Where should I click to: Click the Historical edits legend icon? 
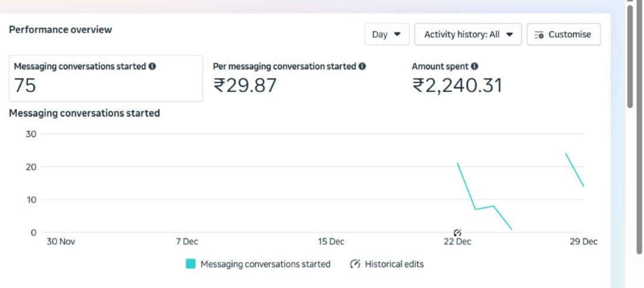(355, 264)
